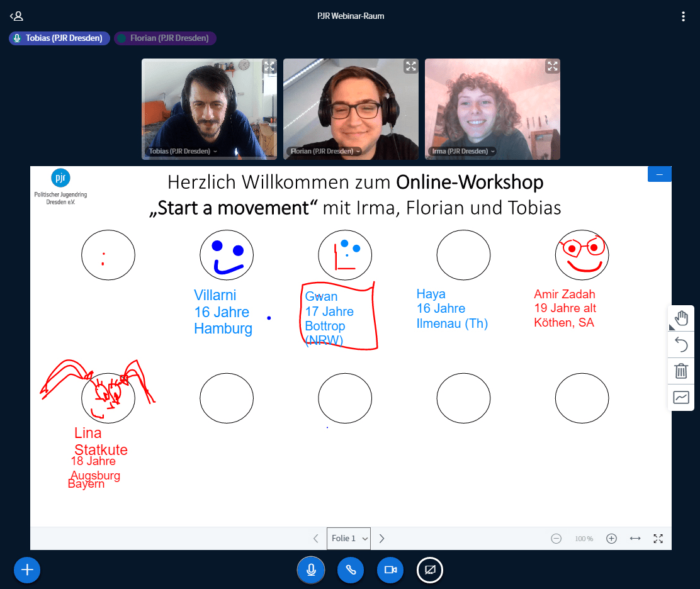This screenshot has width=700, height=589.
Task: Open the blue plus actions menu
Action: (27, 569)
